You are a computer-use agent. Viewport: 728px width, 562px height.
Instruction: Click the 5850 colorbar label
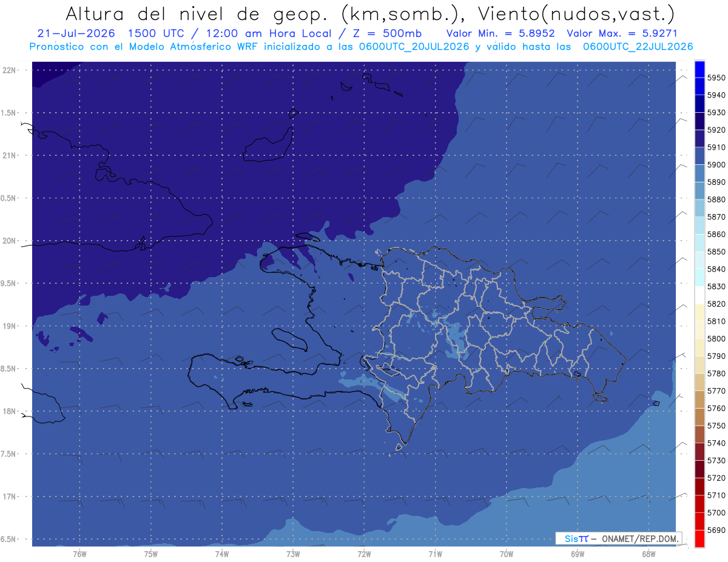pyautogui.click(x=716, y=252)
